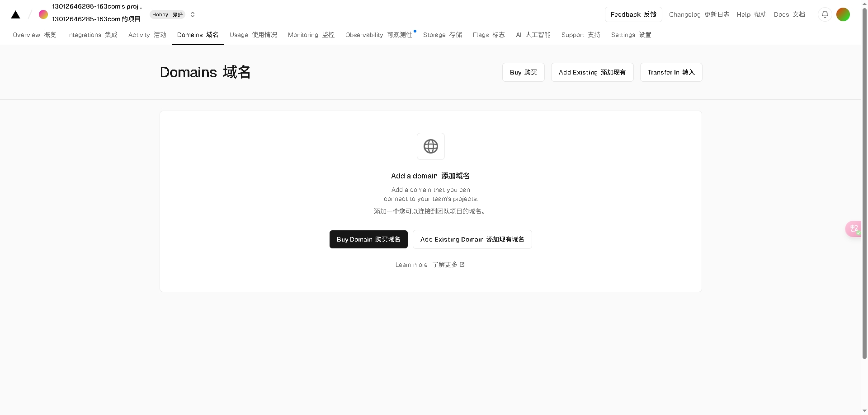Open the 13012646285-163com's project team name

tap(97, 13)
